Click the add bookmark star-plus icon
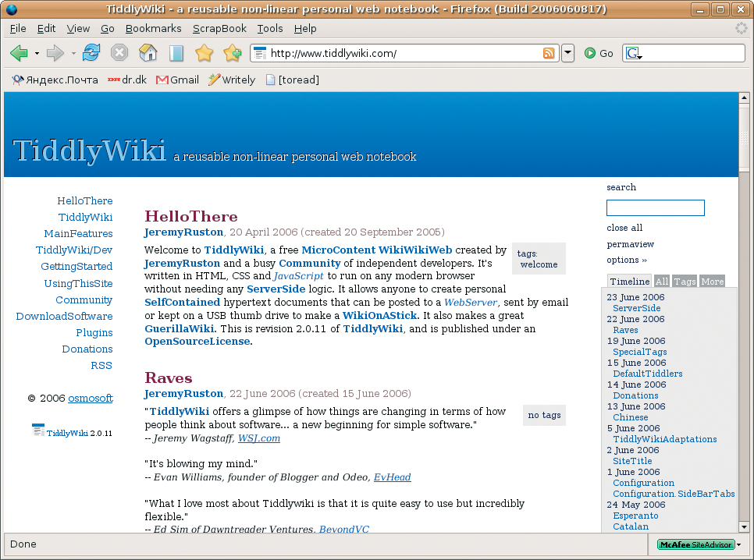Viewport: 754px width, 560px height. click(233, 53)
